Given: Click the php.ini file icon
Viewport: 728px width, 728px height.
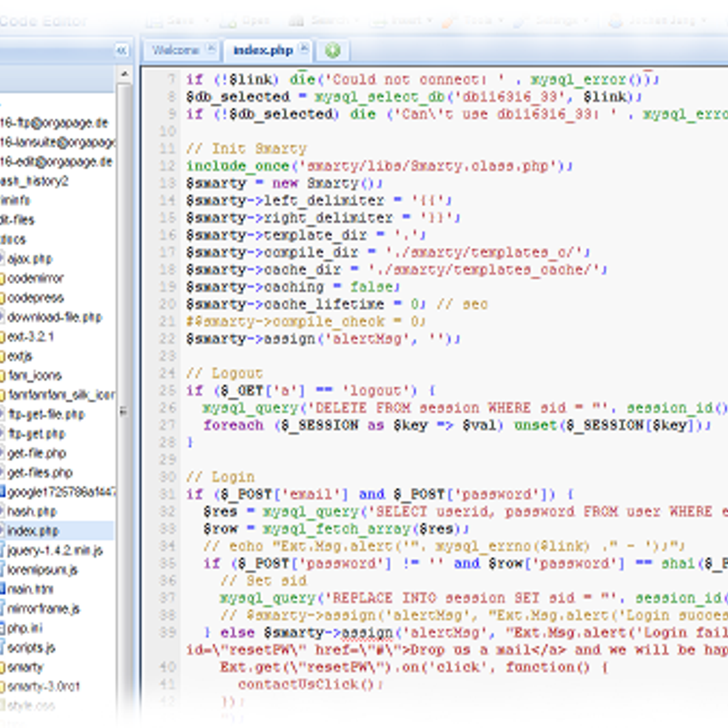Looking at the screenshot, I should pyautogui.click(x=2, y=629).
